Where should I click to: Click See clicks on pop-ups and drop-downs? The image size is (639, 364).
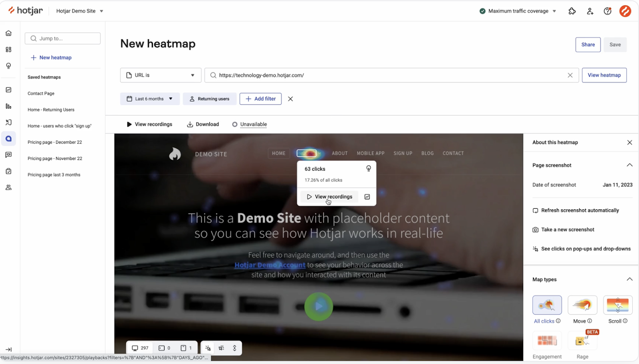[581, 249]
